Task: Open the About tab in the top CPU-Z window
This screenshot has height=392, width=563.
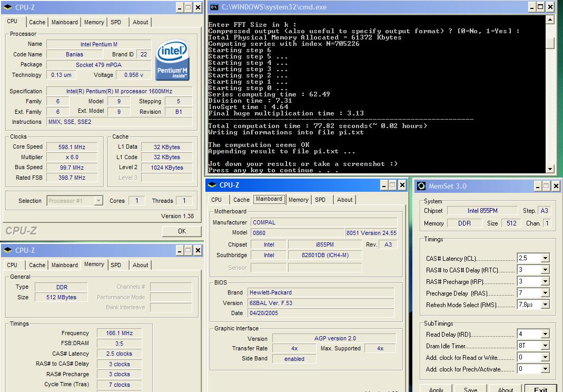Action: (140, 22)
